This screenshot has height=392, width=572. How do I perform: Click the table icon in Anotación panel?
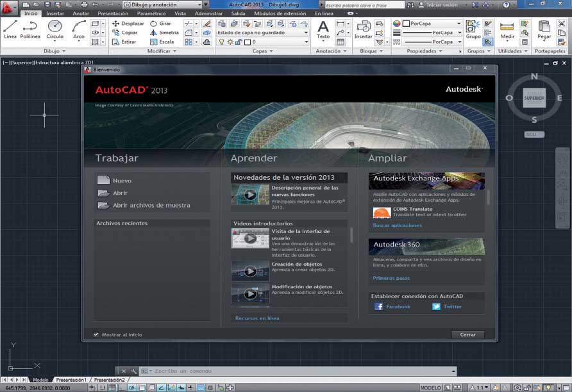(x=341, y=42)
